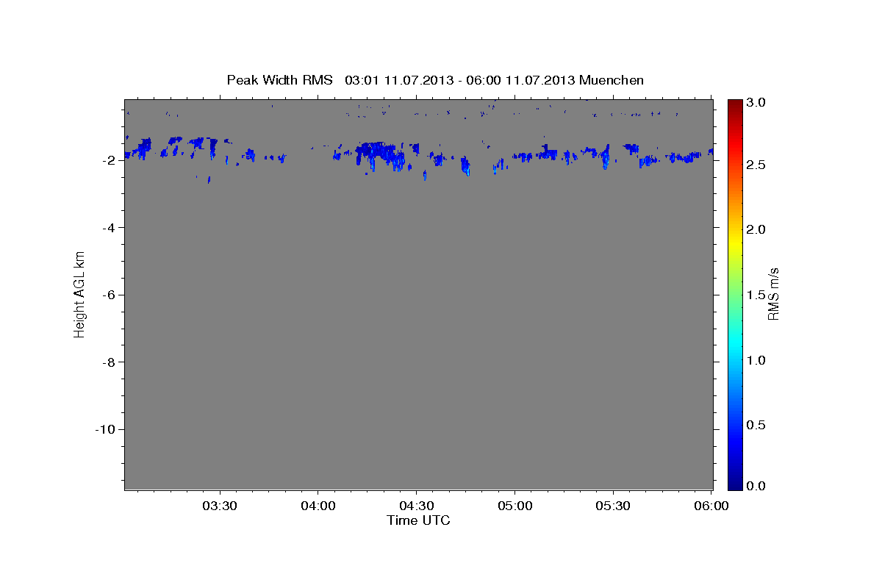This screenshot has height=588, width=882.
Task: Pick the green middle of the colorbar
Action: coord(735,294)
